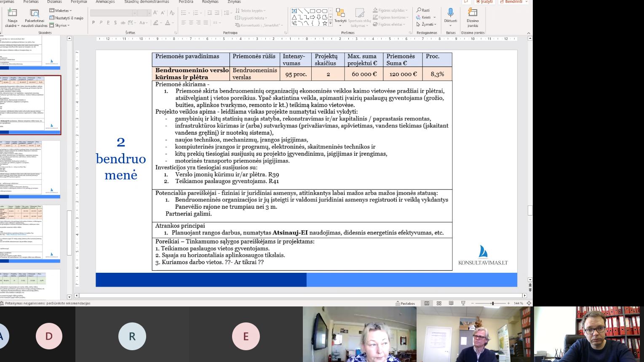Click fit slide to window icon
This screenshot has height=362, width=644.
click(x=529, y=303)
